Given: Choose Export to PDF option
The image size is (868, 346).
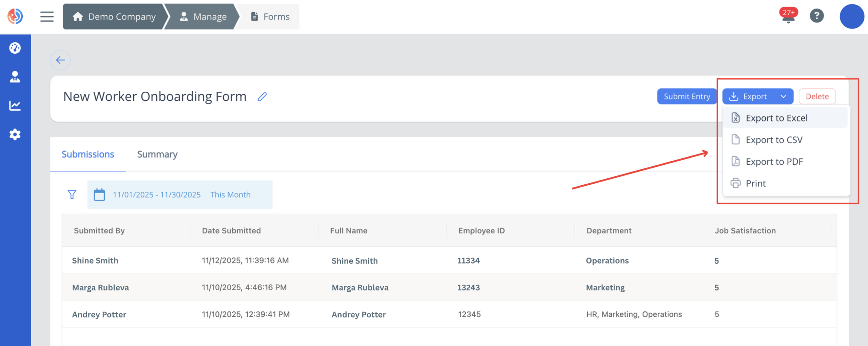Looking at the screenshot, I should [774, 161].
